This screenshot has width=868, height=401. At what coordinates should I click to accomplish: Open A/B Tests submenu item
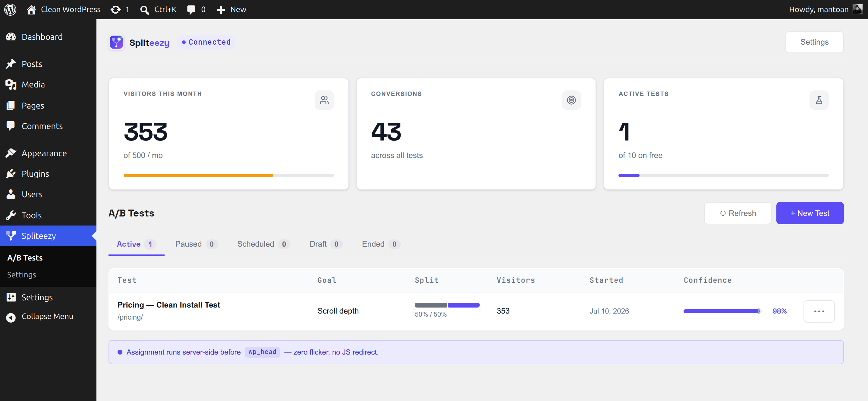[x=25, y=258]
